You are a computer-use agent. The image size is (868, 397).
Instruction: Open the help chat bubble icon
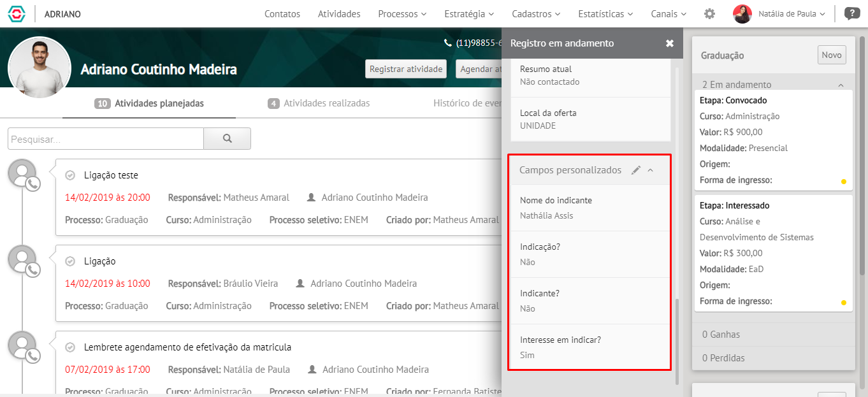[851, 13]
